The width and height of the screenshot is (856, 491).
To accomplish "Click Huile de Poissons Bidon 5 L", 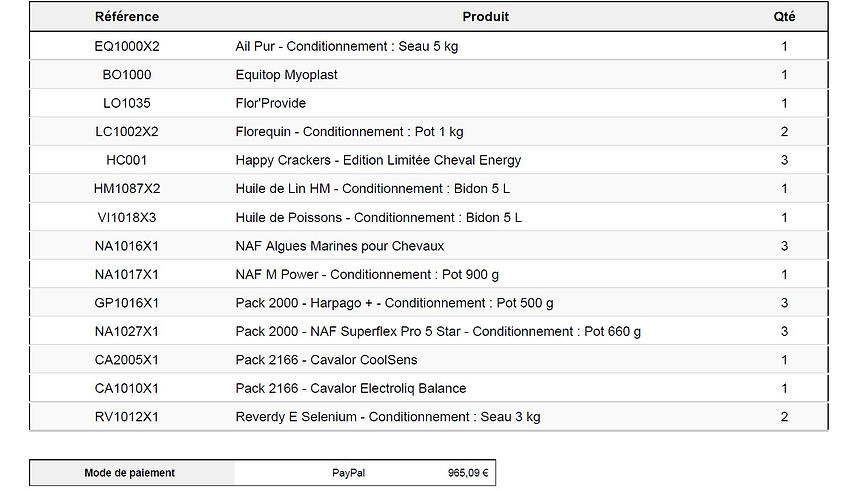I will pyautogui.click(x=378, y=217).
